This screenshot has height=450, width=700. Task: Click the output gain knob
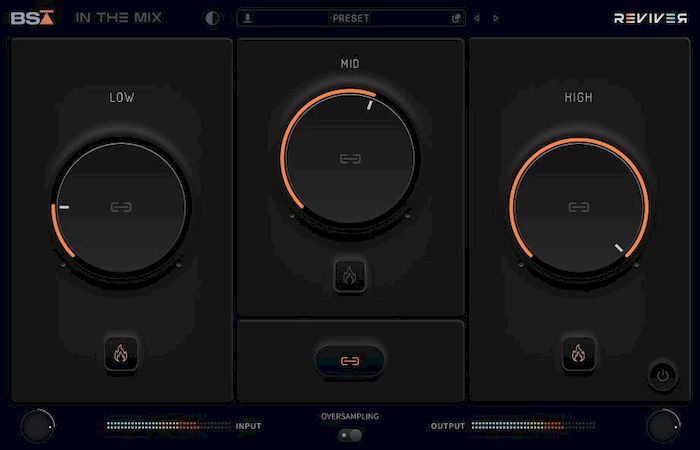point(663,426)
